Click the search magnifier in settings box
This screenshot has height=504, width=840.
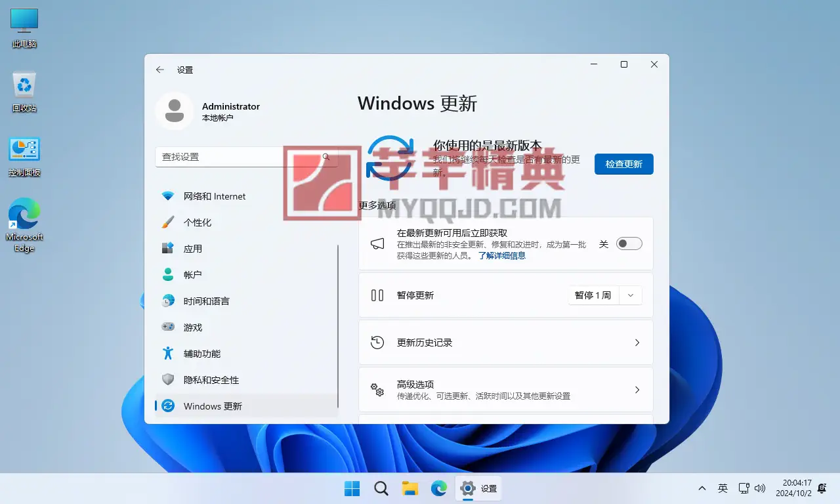tap(326, 157)
